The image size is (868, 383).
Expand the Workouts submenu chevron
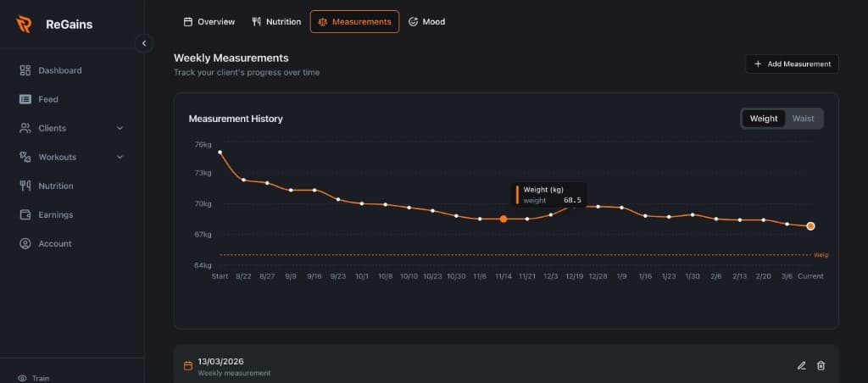pos(120,157)
